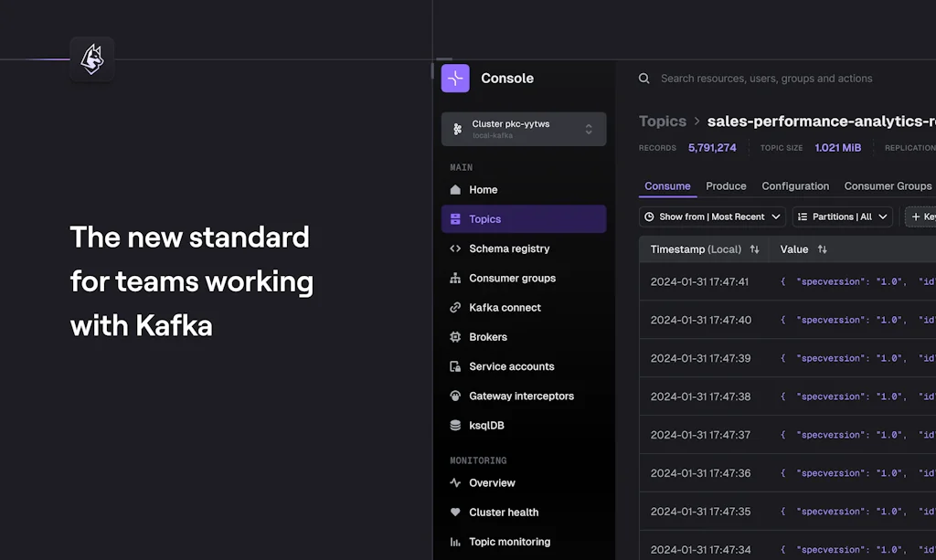Select the Configuration tab
The height and width of the screenshot is (560, 936).
pyautogui.click(x=795, y=186)
